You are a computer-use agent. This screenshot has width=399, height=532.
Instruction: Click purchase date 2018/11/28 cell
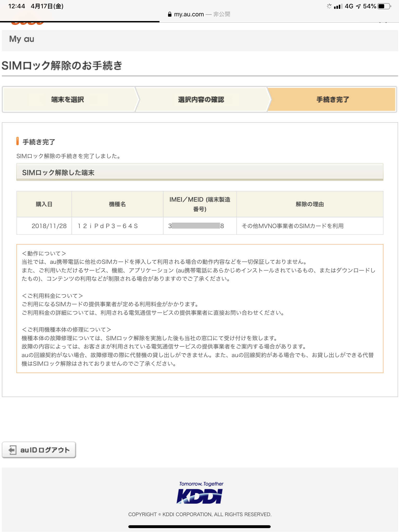click(44, 226)
